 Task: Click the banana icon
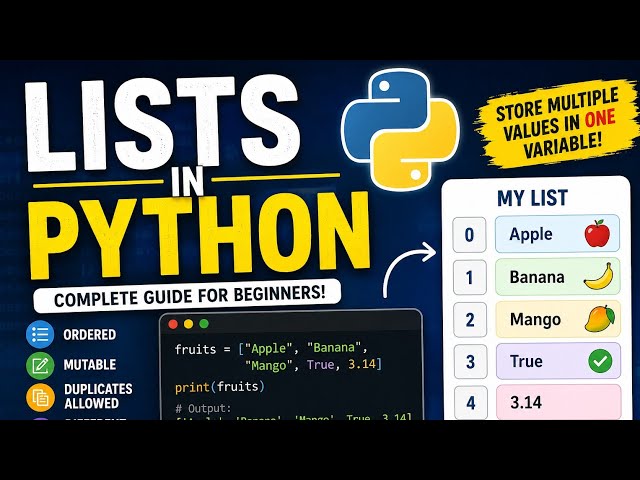599,277
